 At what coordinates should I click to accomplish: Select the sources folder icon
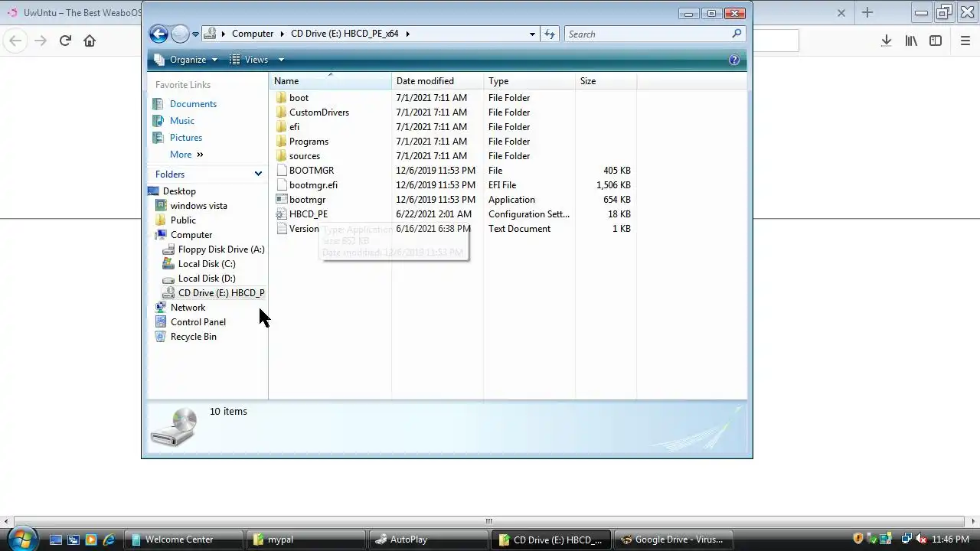coord(281,156)
